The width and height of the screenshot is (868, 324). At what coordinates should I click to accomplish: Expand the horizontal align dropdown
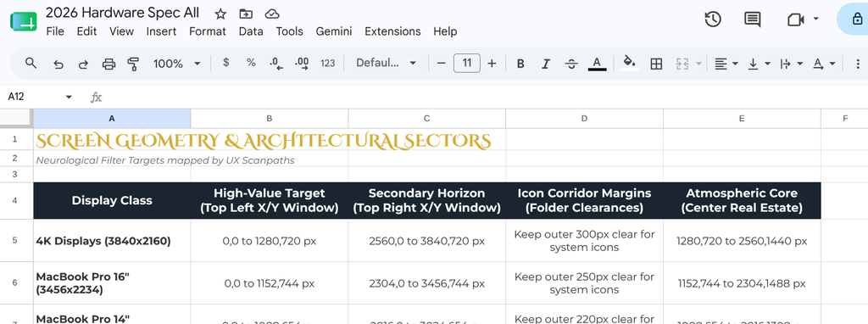coord(726,64)
